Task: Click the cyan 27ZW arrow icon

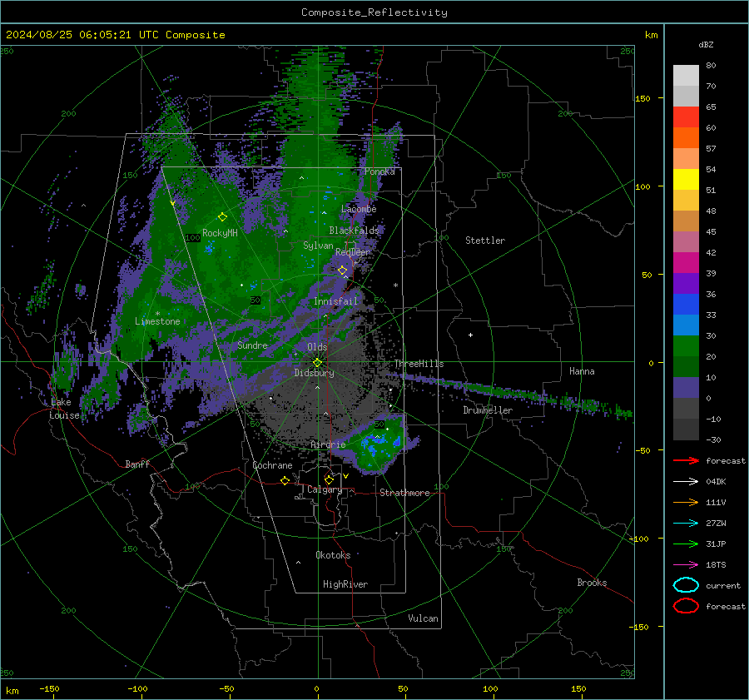Action: [x=686, y=524]
